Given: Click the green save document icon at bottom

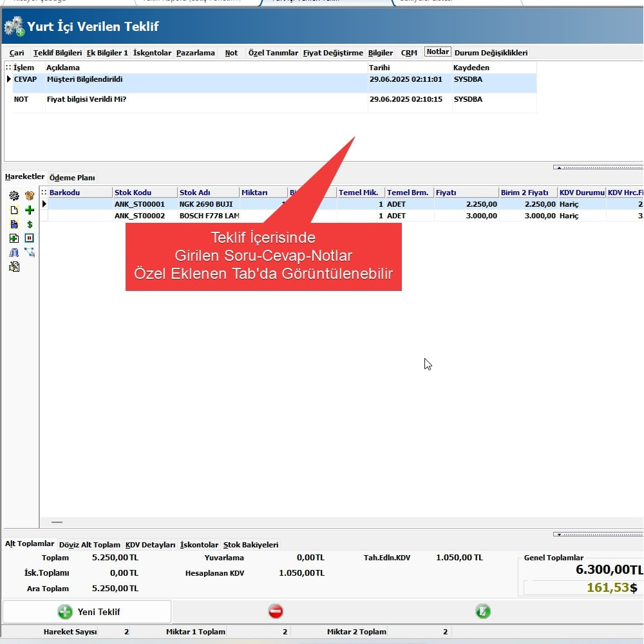Looking at the screenshot, I should (x=482, y=611).
